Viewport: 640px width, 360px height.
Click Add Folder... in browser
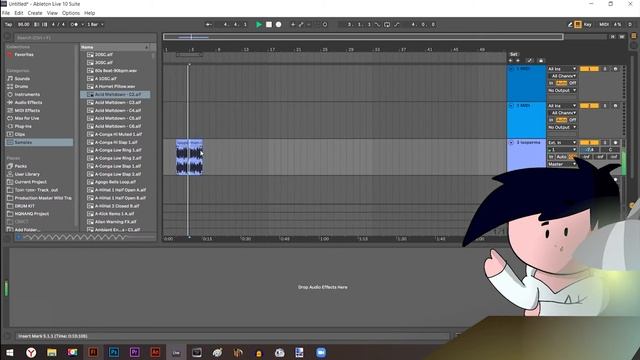pyautogui.click(x=27, y=230)
